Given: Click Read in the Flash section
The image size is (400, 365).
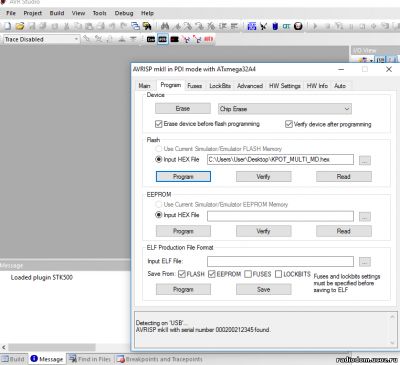Looking at the screenshot, I should tap(344, 177).
